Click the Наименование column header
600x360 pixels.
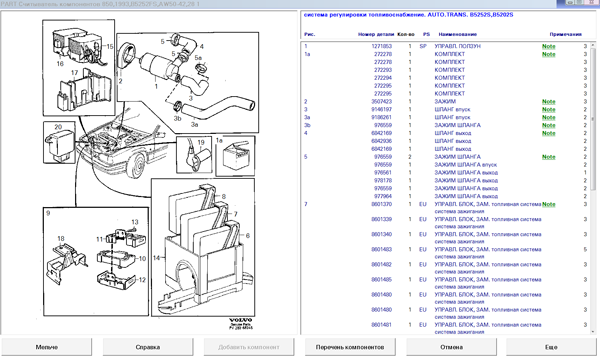[x=457, y=34]
